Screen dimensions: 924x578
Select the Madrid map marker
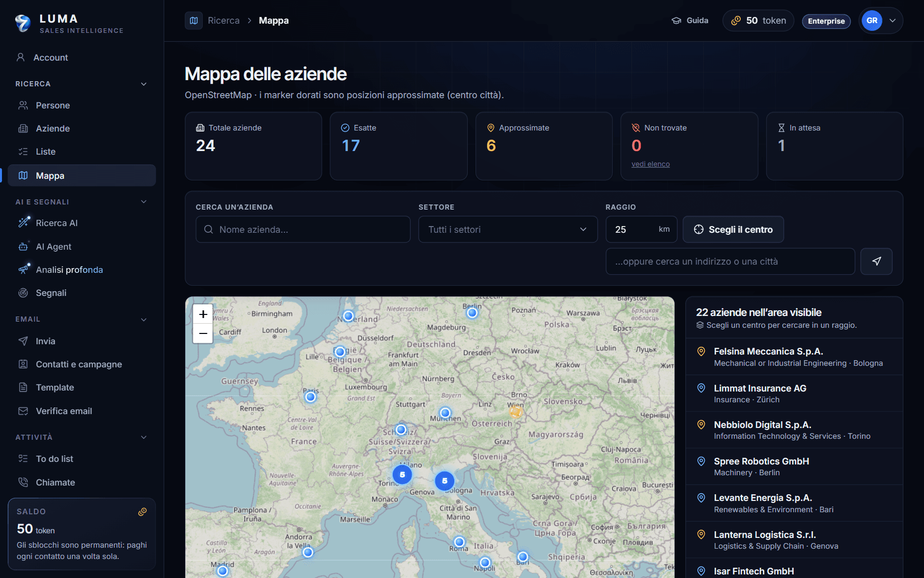point(222,571)
